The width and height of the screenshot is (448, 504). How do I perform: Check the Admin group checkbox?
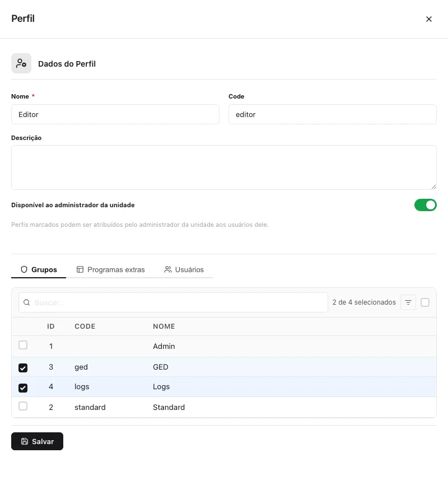coord(23,345)
